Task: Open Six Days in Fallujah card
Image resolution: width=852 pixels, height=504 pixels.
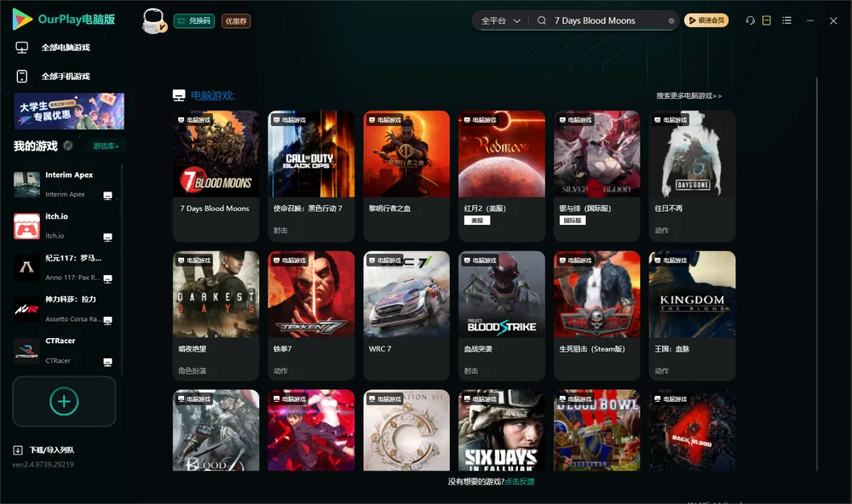Action: pyautogui.click(x=502, y=430)
